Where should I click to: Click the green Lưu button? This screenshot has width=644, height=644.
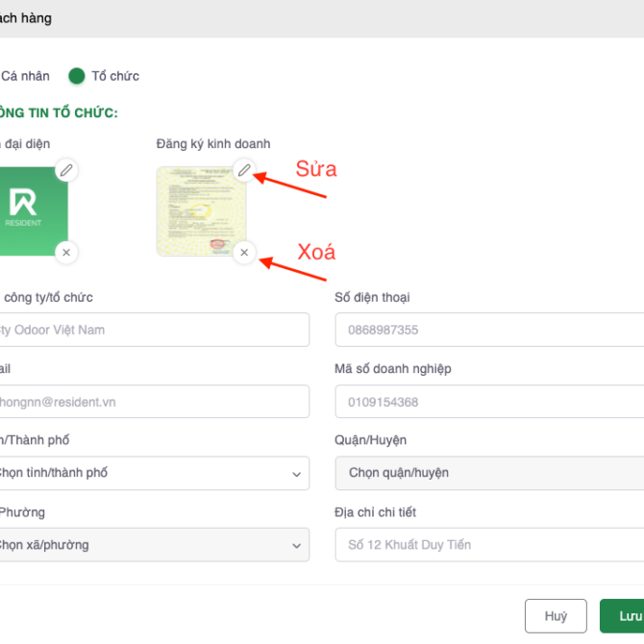click(x=625, y=616)
